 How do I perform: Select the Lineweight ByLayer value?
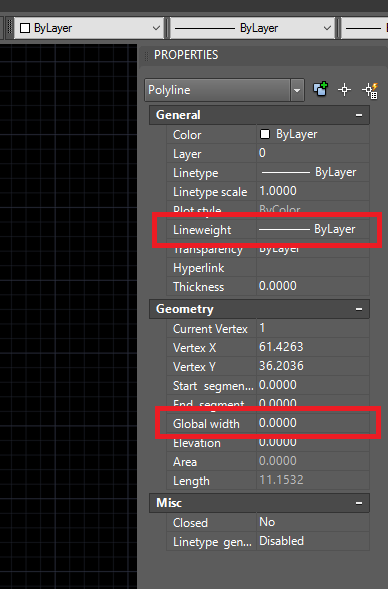[x=313, y=229]
